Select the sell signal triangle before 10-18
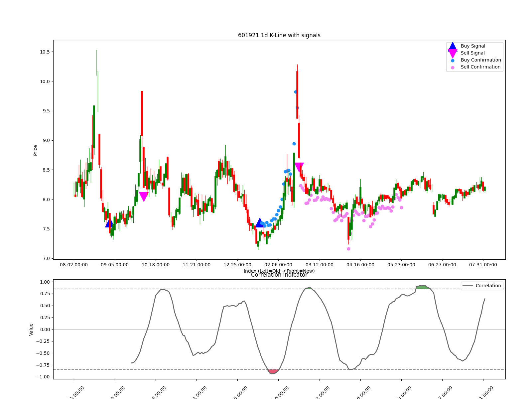 (x=144, y=197)
